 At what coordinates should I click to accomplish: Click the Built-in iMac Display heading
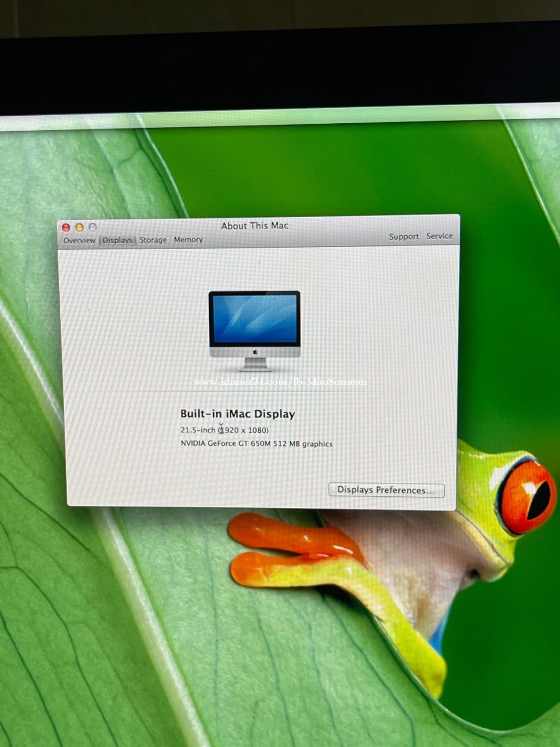coord(237,414)
